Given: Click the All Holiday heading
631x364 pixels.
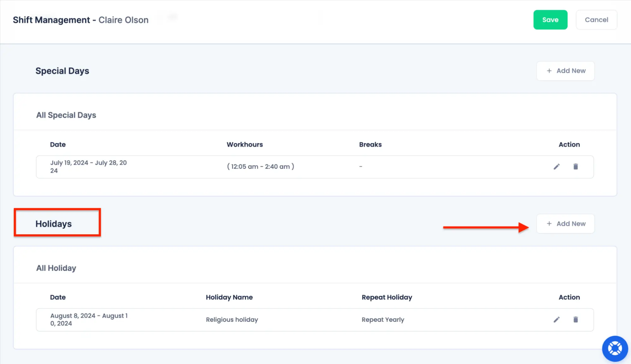Looking at the screenshot, I should pyautogui.click(x=56, y=268).
